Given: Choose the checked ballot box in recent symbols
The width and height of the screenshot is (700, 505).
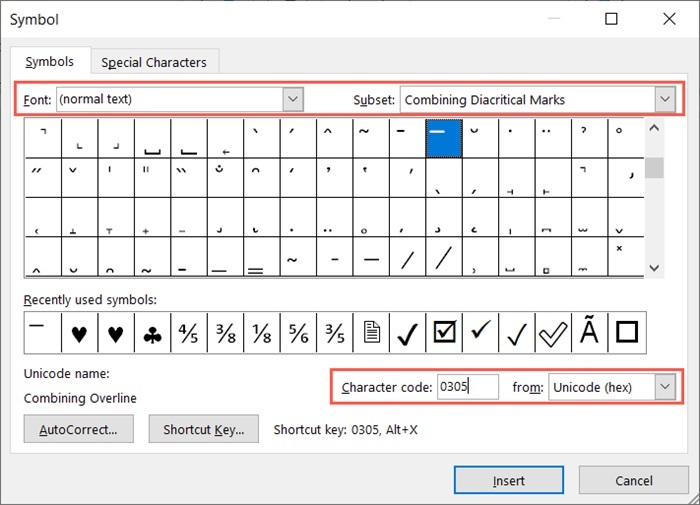Looking at the screenshot, I should (x=444, y=333).
